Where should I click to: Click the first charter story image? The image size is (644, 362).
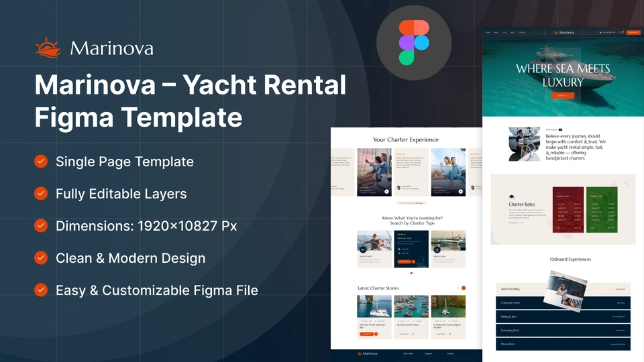click(374, 306)
